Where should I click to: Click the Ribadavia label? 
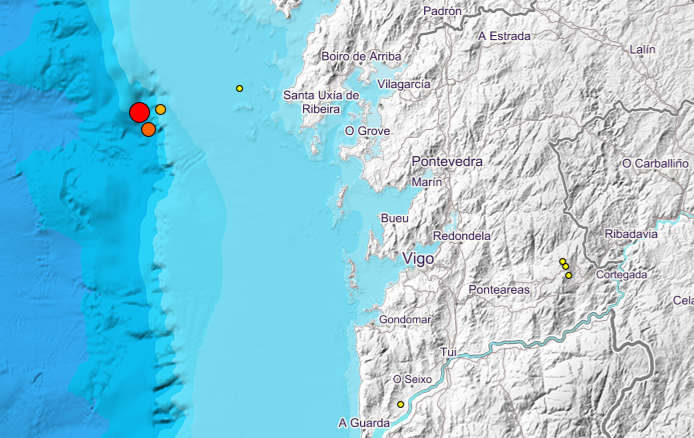[x=631, y=234]
